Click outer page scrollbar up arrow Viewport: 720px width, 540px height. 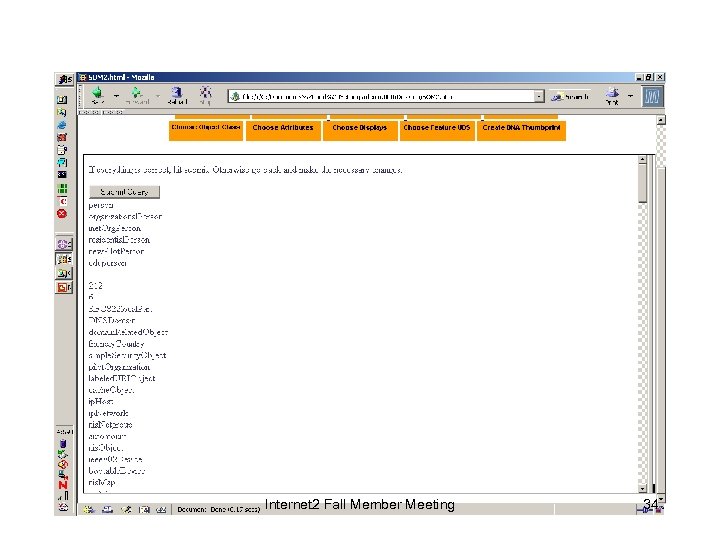[661, 120]
